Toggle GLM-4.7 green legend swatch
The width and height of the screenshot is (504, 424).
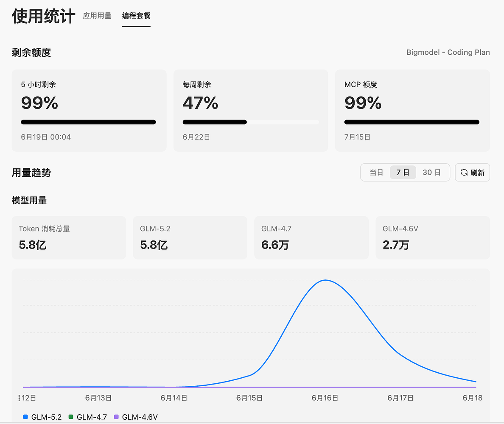(71, 417)
